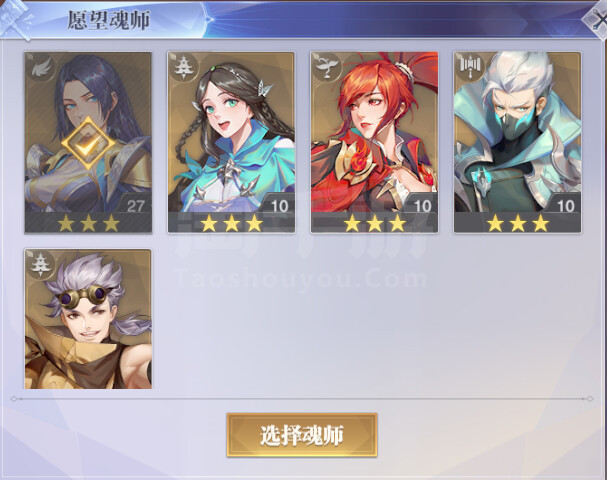This screenshot has height=480, width=607.
Task: Click the wing class icon on dark-haired card
Action: 40,67
